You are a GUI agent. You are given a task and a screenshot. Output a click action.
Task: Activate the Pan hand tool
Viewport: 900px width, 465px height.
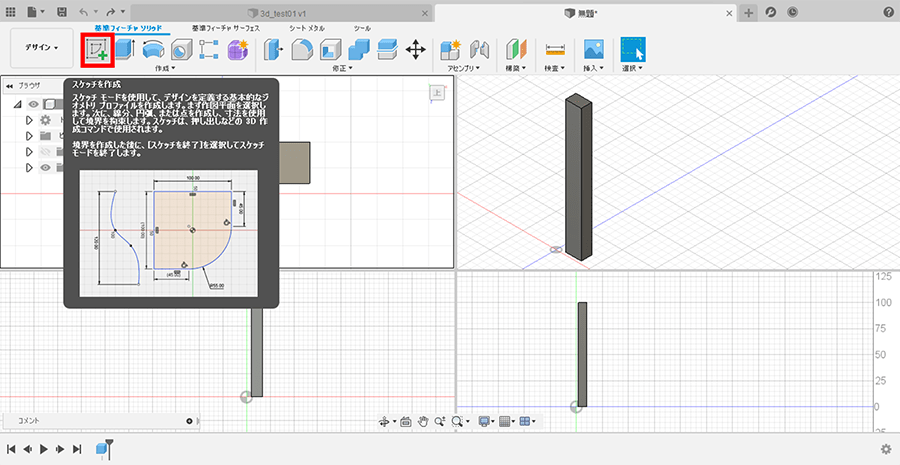pos(424,422)
